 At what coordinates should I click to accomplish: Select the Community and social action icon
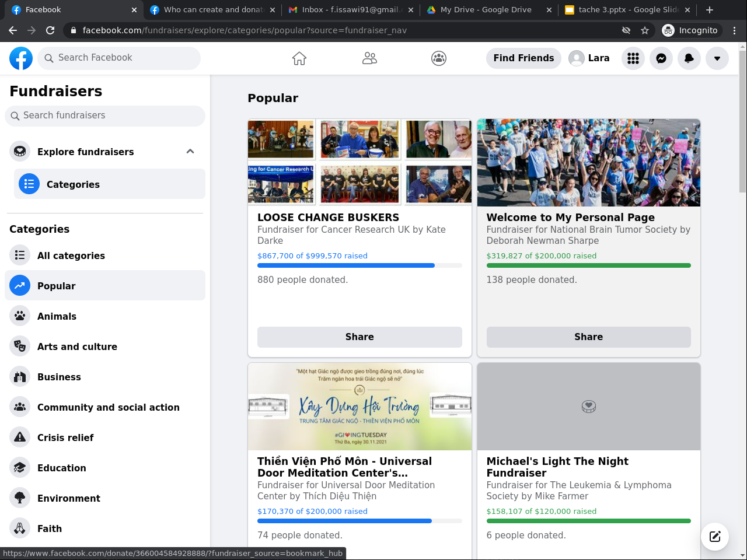[20, 407]
